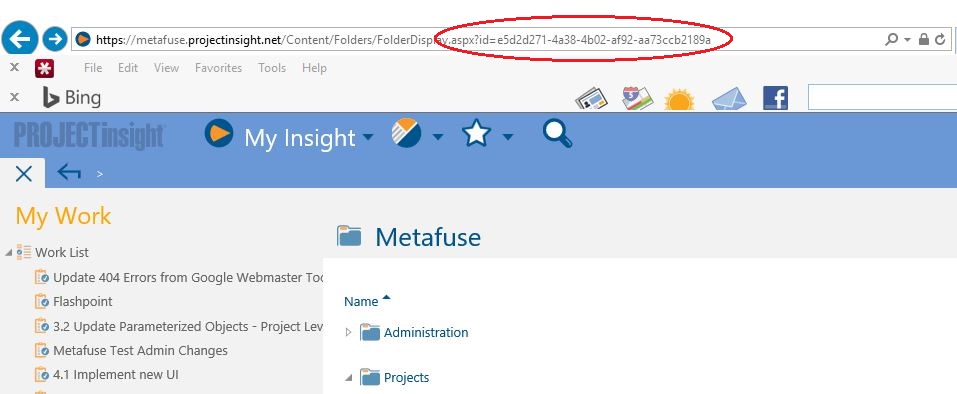This screenshot has height=394, width=957.
Task: Sort by the Name column header
Action: (361, 301)
